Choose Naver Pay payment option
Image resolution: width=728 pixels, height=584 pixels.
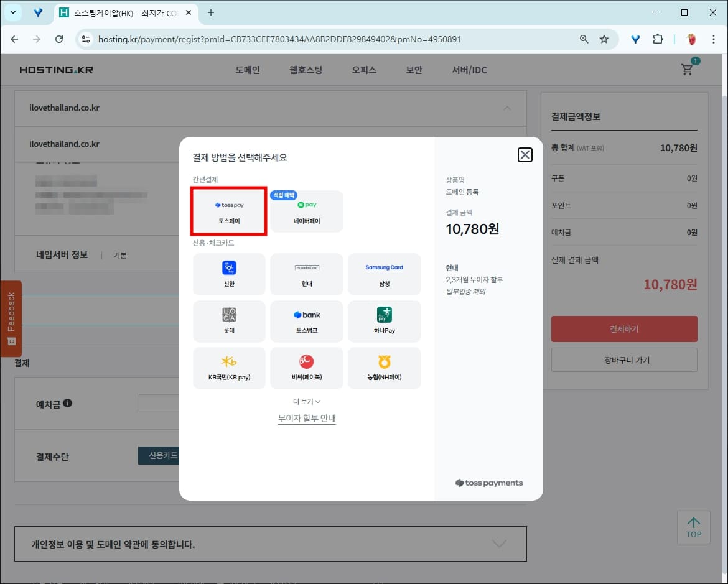tap(306, 211)
